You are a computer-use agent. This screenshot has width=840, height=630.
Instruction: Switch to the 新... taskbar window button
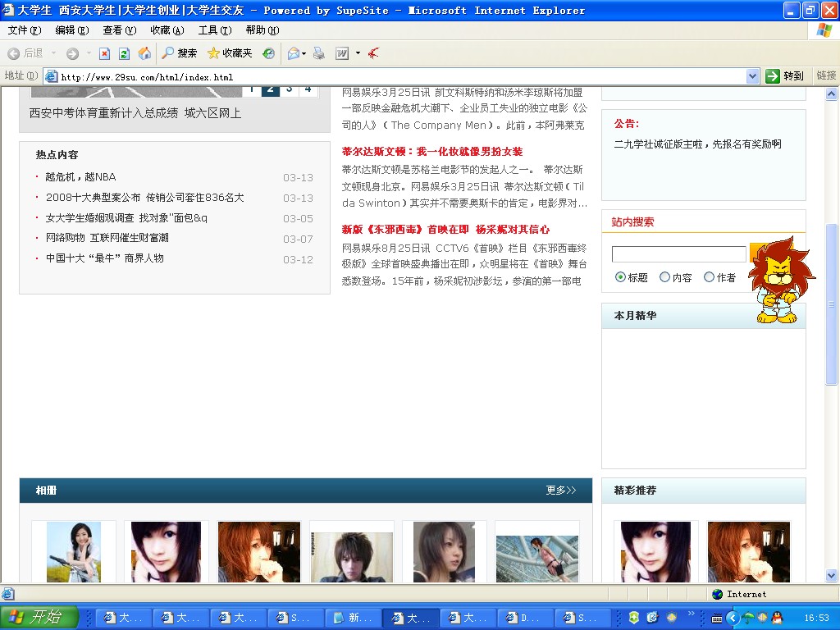coord(354,618)
